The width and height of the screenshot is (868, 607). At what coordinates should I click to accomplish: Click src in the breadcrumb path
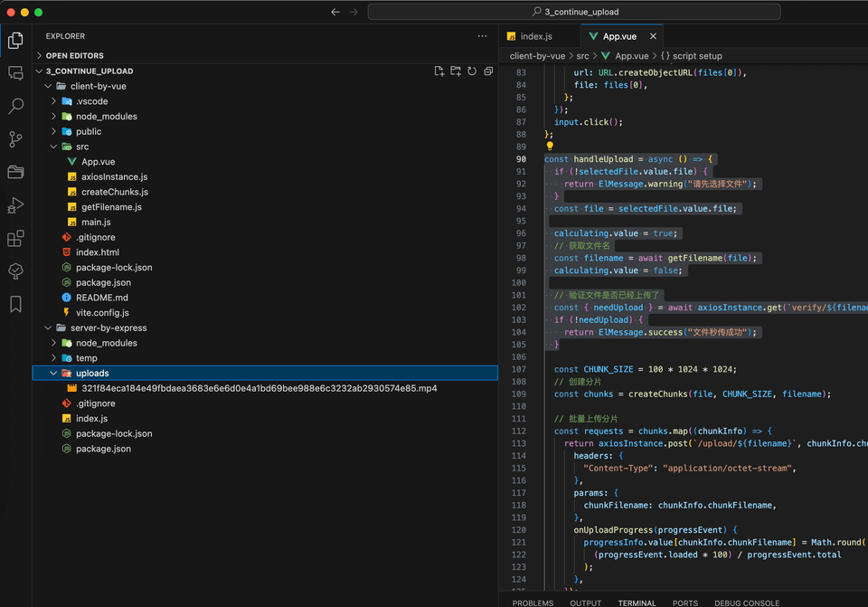[x=582, y=56]
